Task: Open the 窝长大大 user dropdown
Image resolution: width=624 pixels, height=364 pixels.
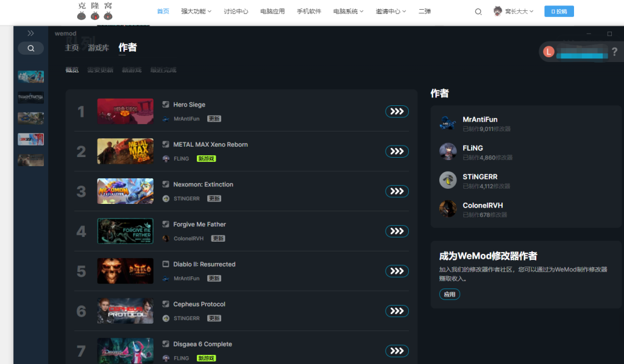Action: 519,12
